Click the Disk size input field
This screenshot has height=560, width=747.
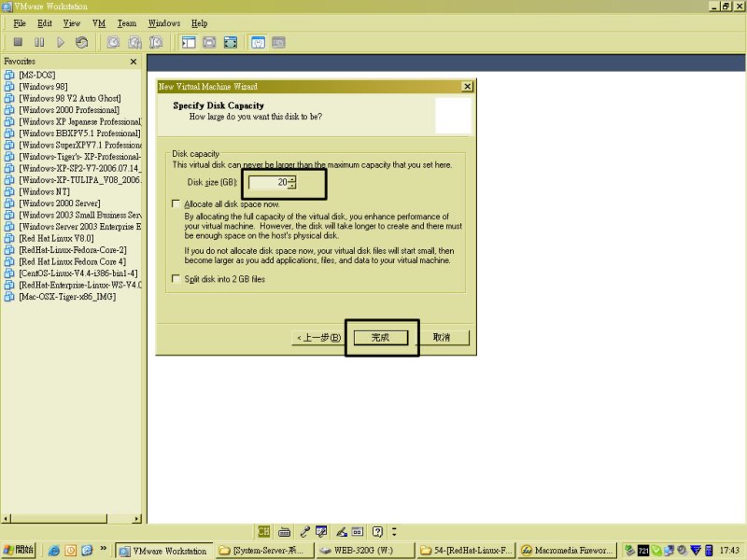pyautogui.click(x=268, y=182)
